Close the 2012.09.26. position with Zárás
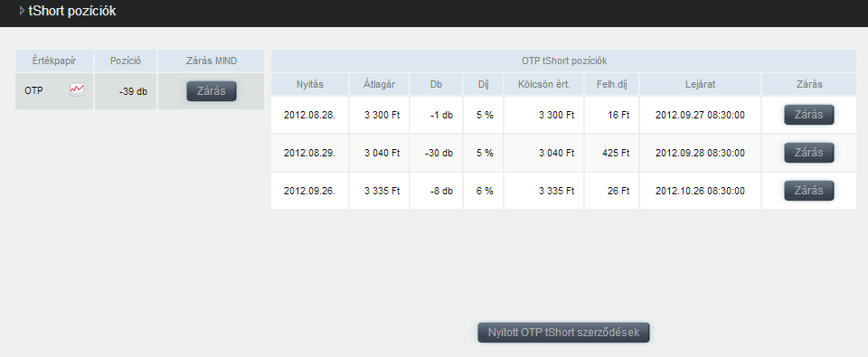This screenshot has width=868, height=357. [808, 191]
